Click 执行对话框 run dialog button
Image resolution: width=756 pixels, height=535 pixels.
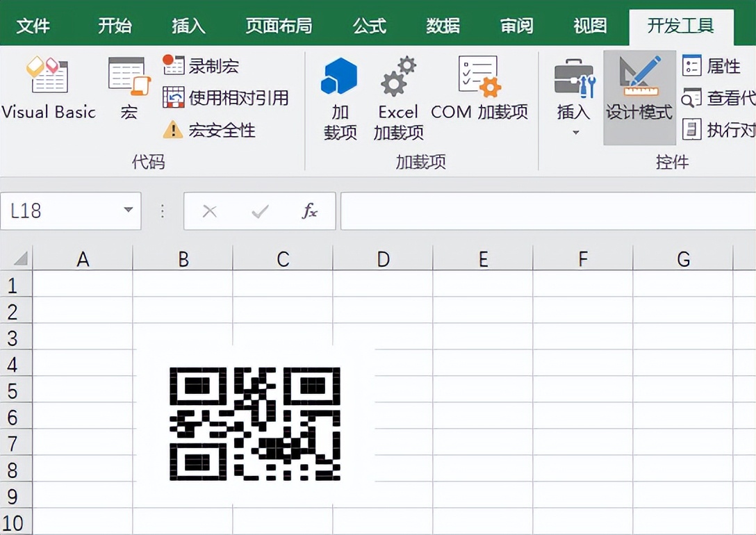coord(718,130)
